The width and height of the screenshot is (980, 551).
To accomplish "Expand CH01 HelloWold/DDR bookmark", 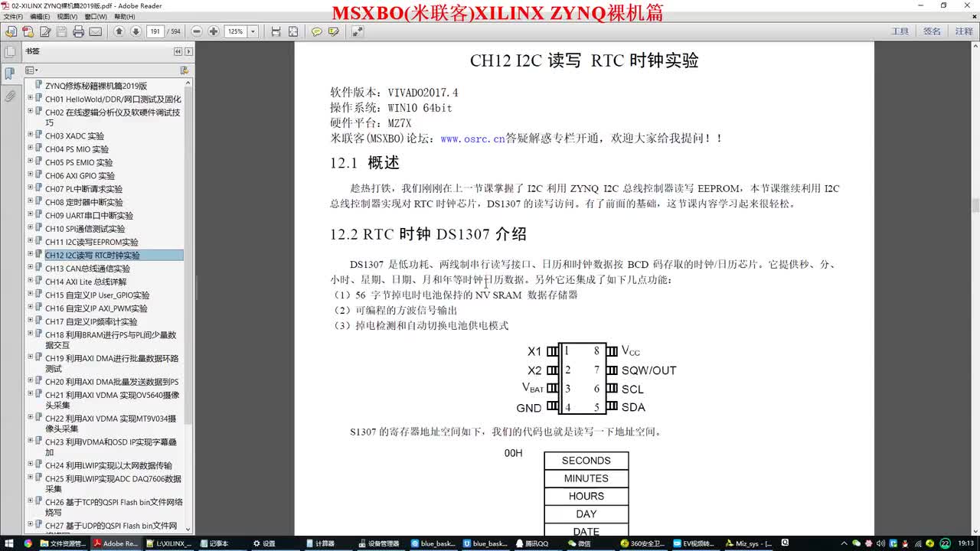I will (x=30, y=98).
